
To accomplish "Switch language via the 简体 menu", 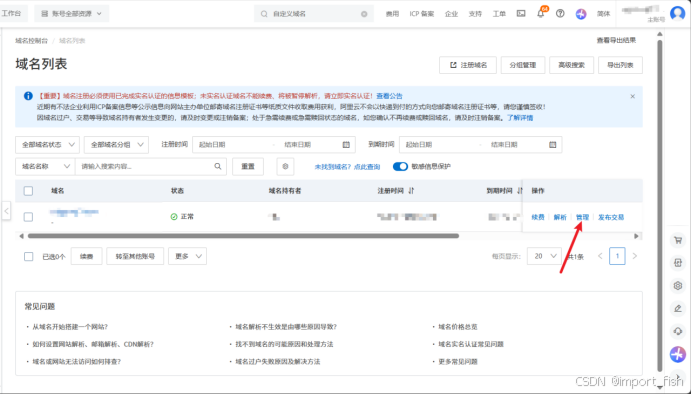I will coord(603,14).
